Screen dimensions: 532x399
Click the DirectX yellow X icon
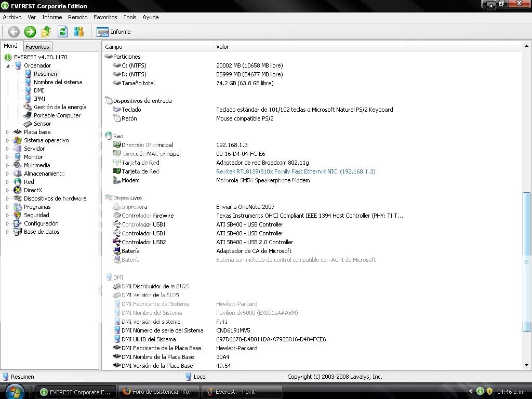click(x=18, y=190)
